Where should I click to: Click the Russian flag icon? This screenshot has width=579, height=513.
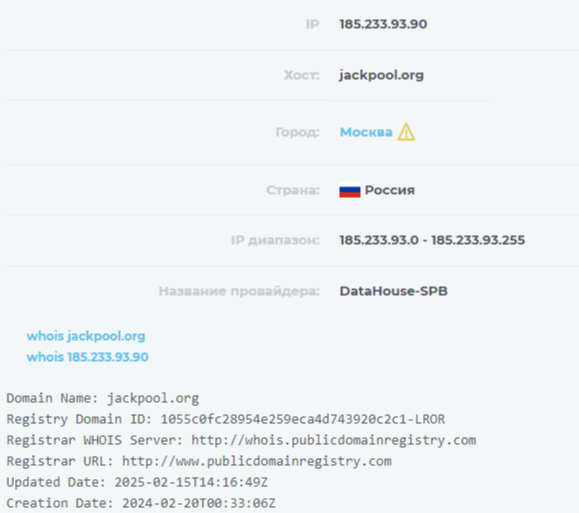(350, 190)
